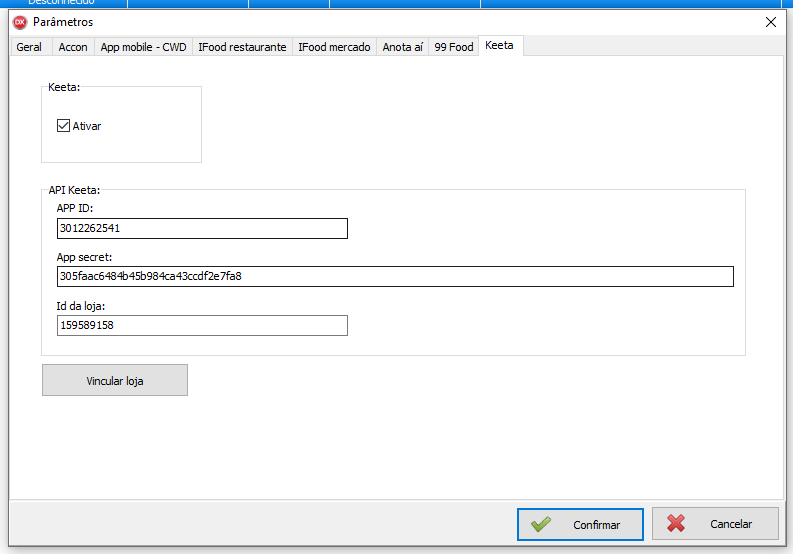This screenshot has height=554, width=793.
Task: Click the APP ID input field
Action: click(x=202, y=228)
